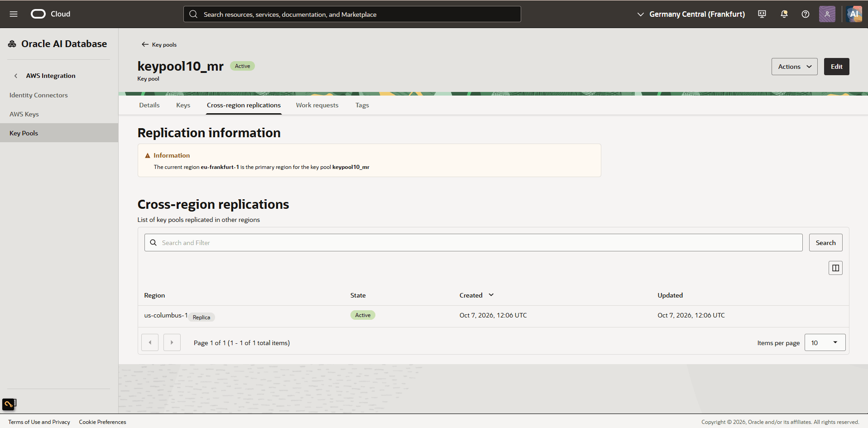Click the Replica badge
868x428 pixels.
click(201, 317)
